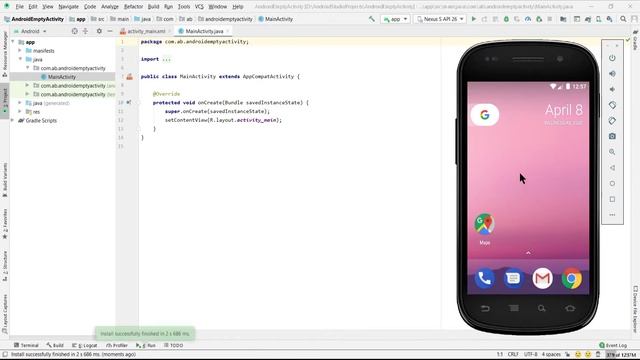This screenshot has height=360, width=640.
Task: Open the Event Log
Action: click(x=613, y=345)
